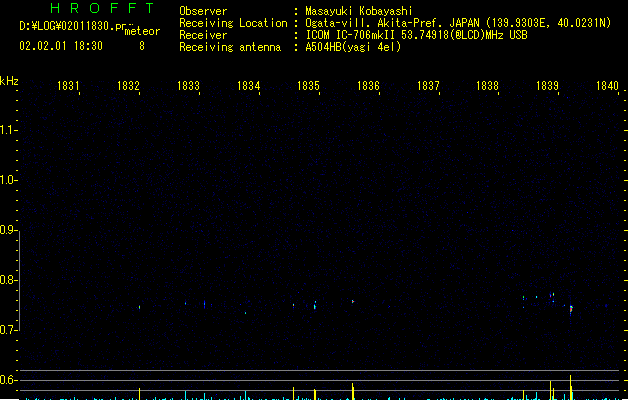
Task: Click the yellow signal spike just before 1836
Action: pyautogui.click(x=353, y=391)
